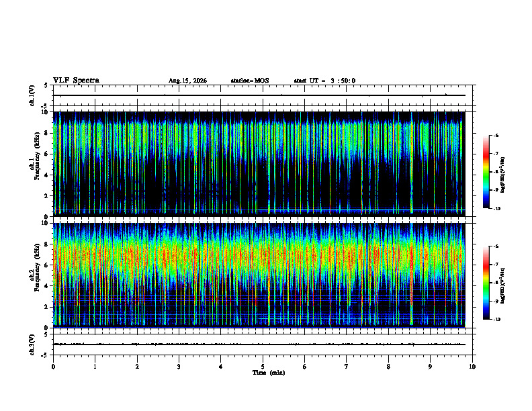Click the ch.1 frequency tick label "8"
The width and height of the screenshot is (532, 411).
(x=47, y=133)
